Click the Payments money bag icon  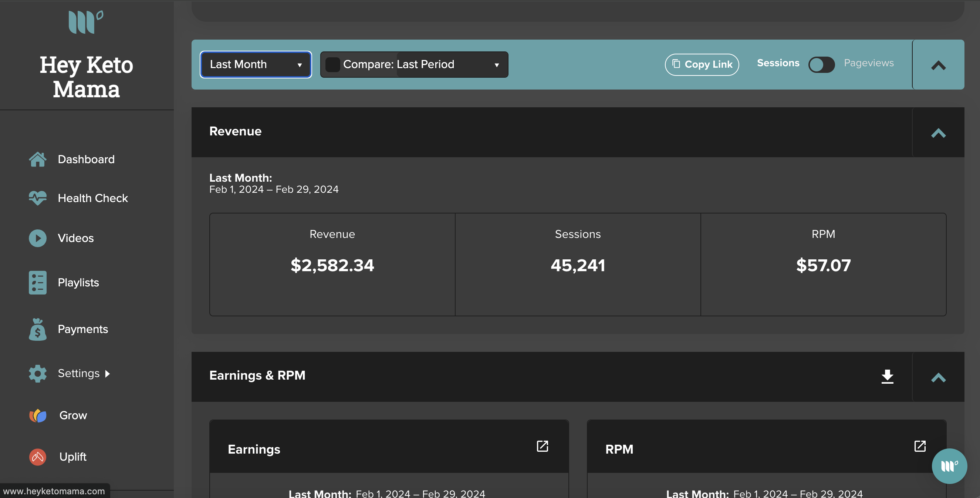point(38,329)
